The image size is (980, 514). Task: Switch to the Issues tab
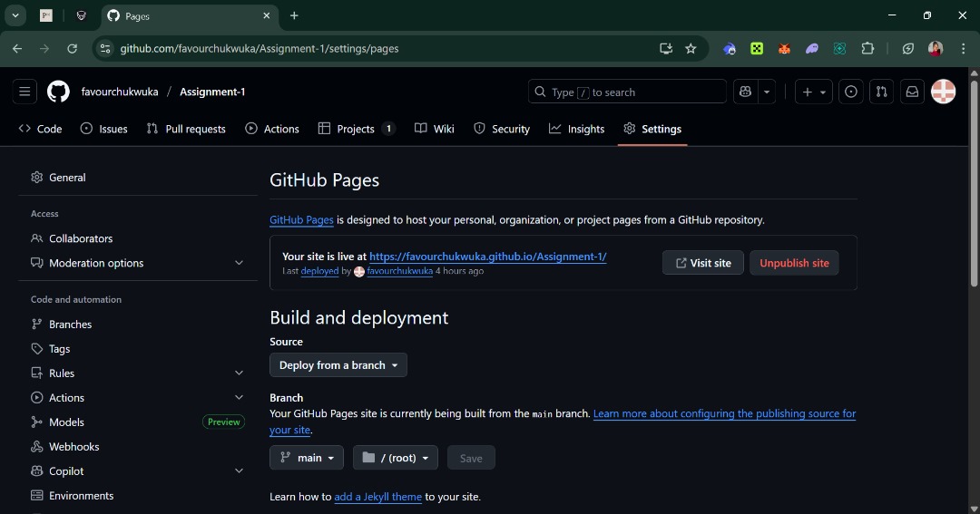(x=104, y=129)
